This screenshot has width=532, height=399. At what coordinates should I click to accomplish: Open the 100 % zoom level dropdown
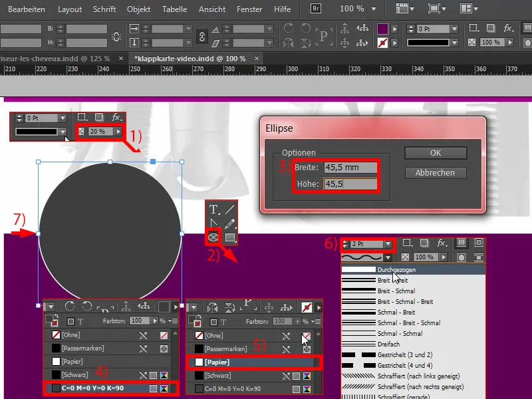coord(374,9)
